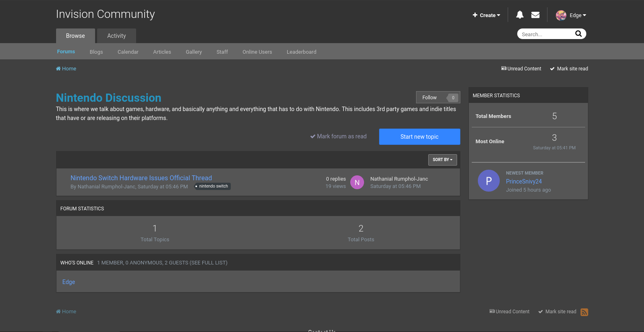
Task: Select Leaderboard in the navigation bar
Action: 301,52
